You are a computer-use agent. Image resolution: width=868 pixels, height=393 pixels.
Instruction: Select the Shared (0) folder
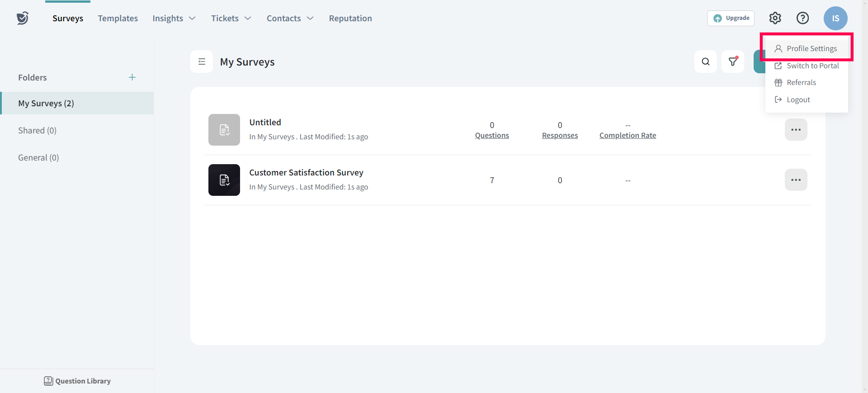(x=37, y=131)
